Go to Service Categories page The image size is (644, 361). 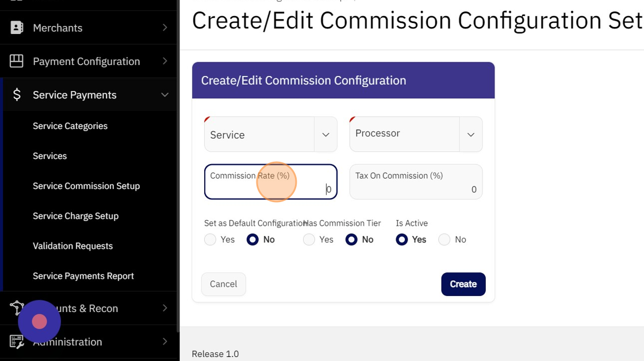tap(70, 126)
